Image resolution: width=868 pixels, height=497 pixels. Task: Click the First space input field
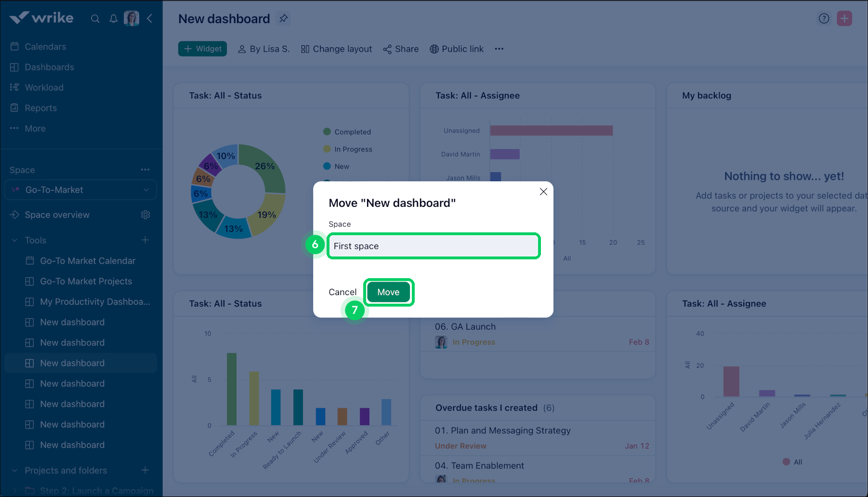point(433,246)
